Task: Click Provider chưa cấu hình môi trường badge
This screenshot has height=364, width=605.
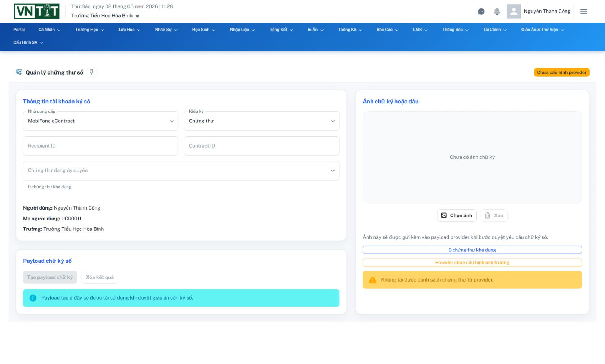Action: click(x=472, y=262)
